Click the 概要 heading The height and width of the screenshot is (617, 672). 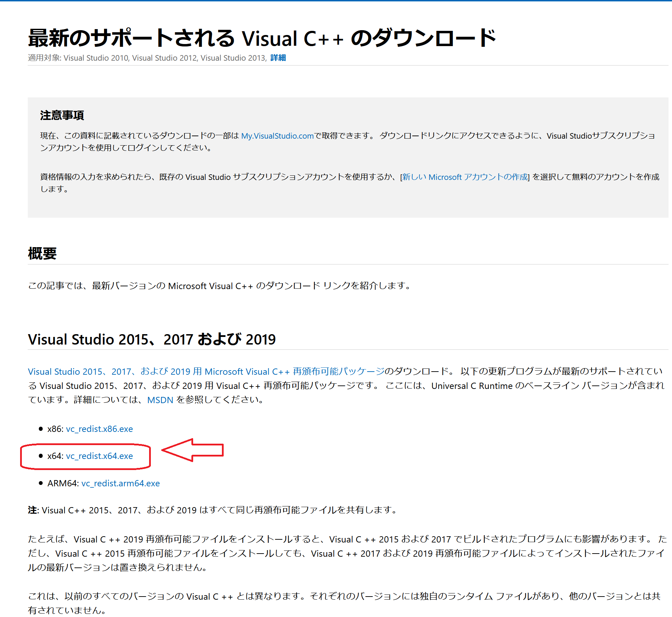pos(42,253)
